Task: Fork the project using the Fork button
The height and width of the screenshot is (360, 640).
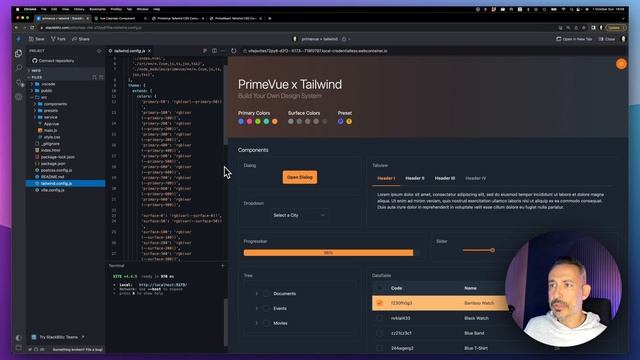Action: click(x=58, y=39)
